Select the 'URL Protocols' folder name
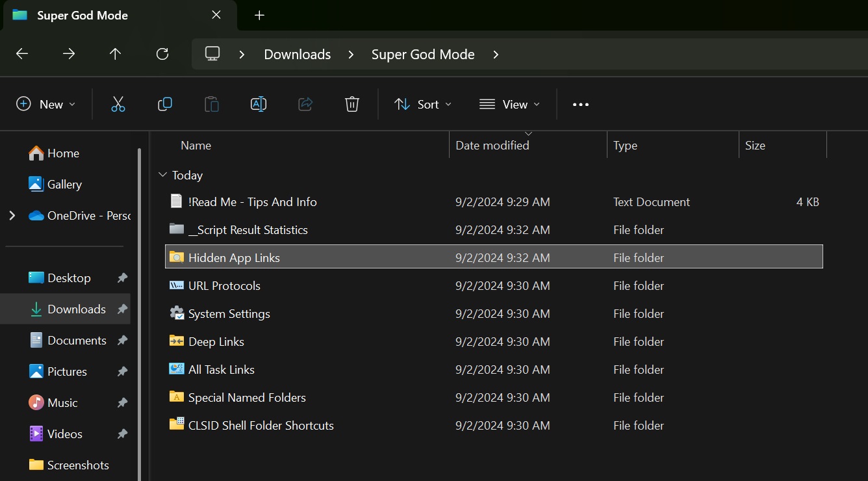 tap(224, 285)
